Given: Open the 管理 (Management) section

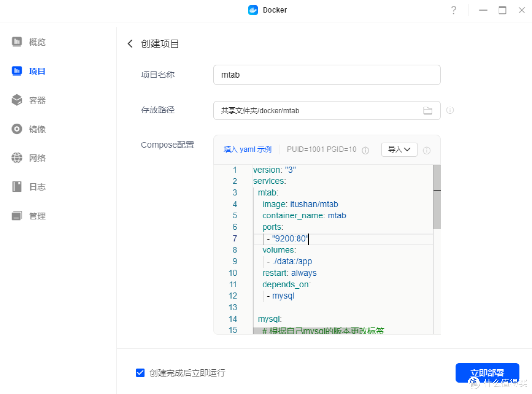Looking at the screenshot, I should 16,215.
